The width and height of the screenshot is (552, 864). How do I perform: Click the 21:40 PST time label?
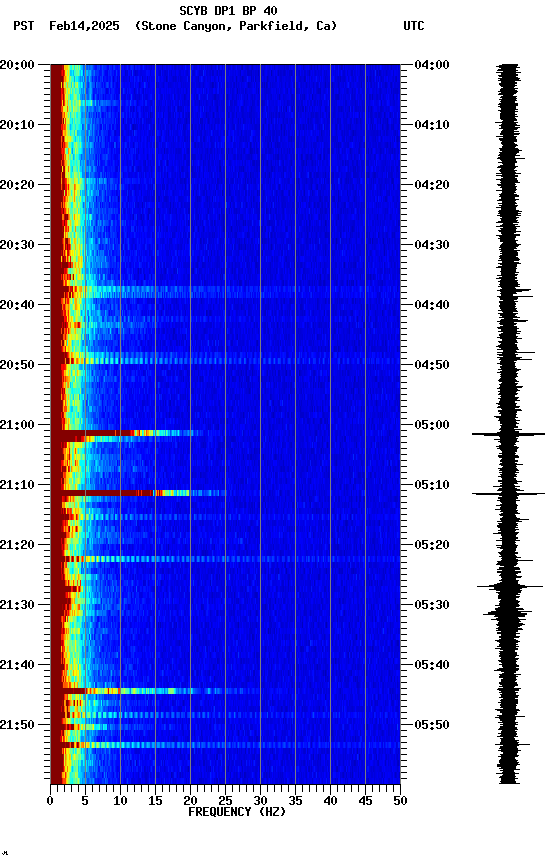click(17, 665)
